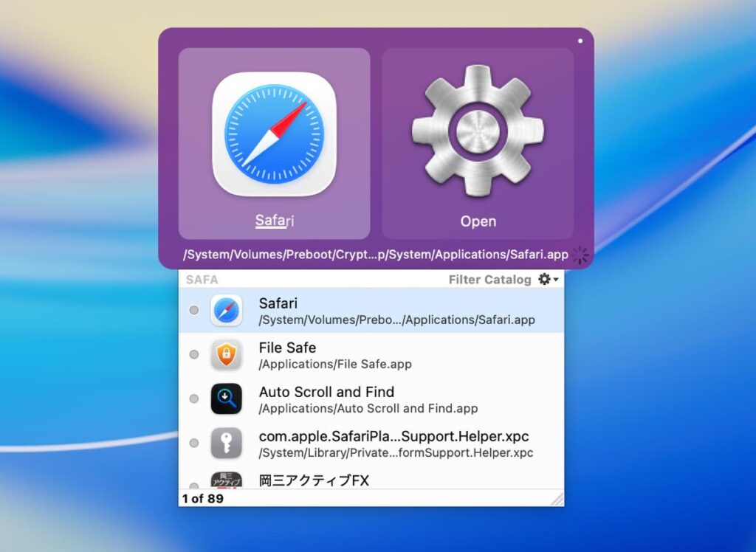This screenshot has height=552, width=756.
Task: Click the underlined Safari label under icon
Action: coord(274,221)
